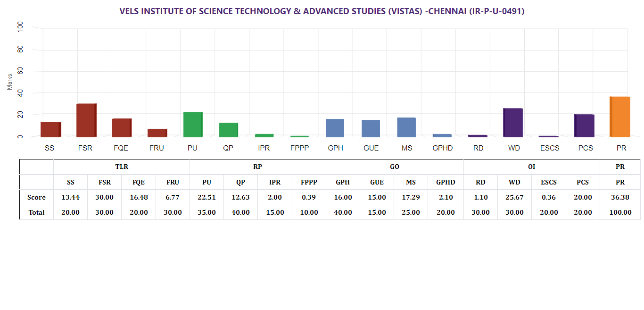Click the green PU bar in the chart
644x310 pixels.
pos(192,125)
